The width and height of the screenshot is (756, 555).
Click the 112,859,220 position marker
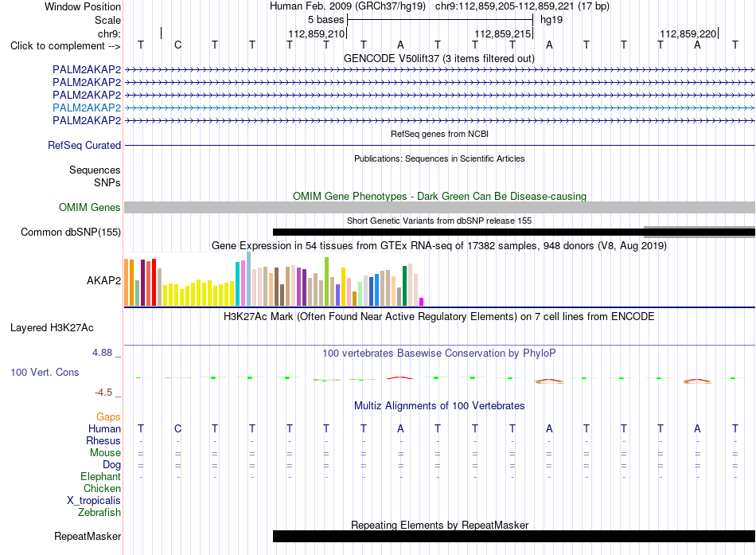(688, 33)
